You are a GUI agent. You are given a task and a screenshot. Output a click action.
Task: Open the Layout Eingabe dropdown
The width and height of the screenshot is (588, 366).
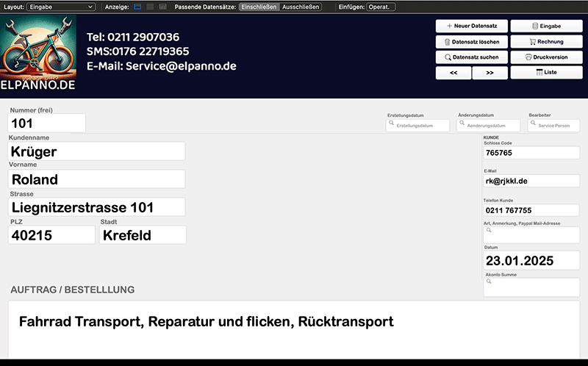61,7
